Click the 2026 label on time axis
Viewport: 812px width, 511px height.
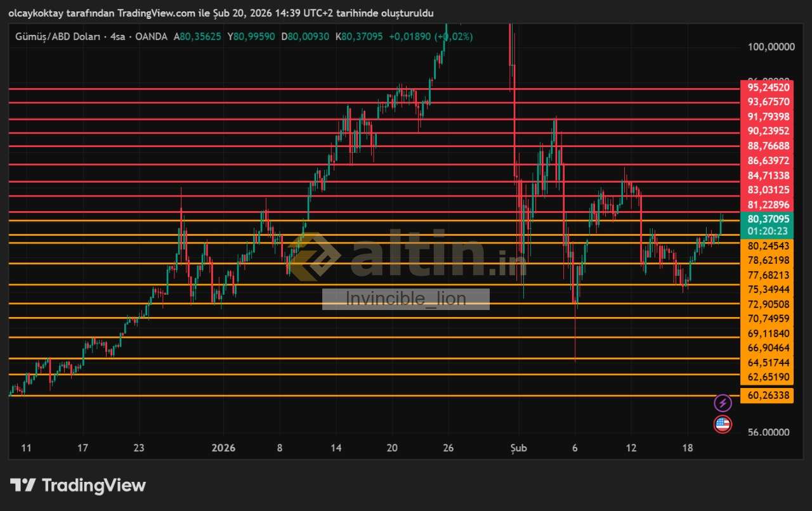223,448
